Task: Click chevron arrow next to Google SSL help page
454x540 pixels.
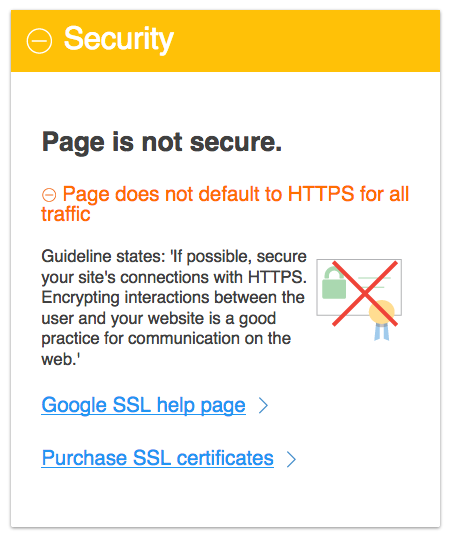Action: pos(264,405)
